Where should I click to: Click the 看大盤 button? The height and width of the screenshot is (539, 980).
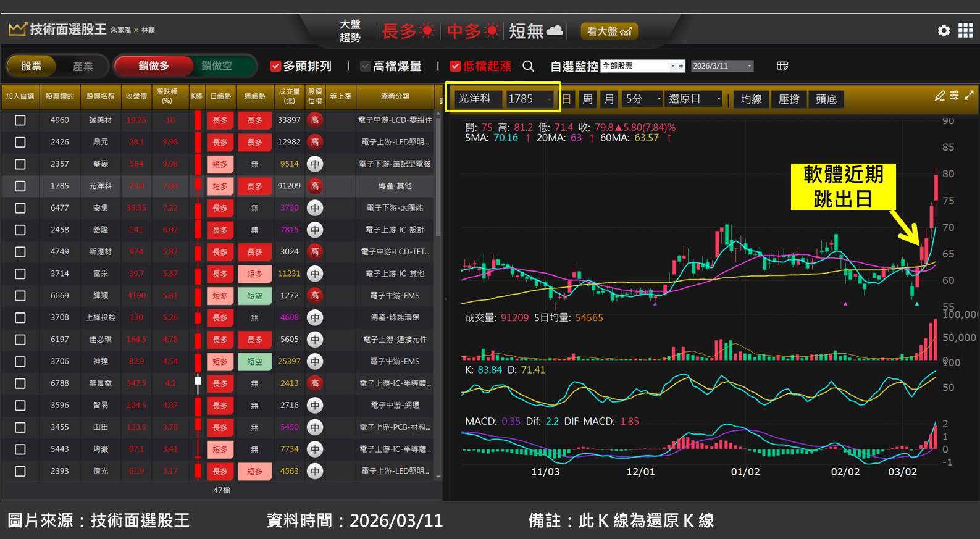point(608,31)
